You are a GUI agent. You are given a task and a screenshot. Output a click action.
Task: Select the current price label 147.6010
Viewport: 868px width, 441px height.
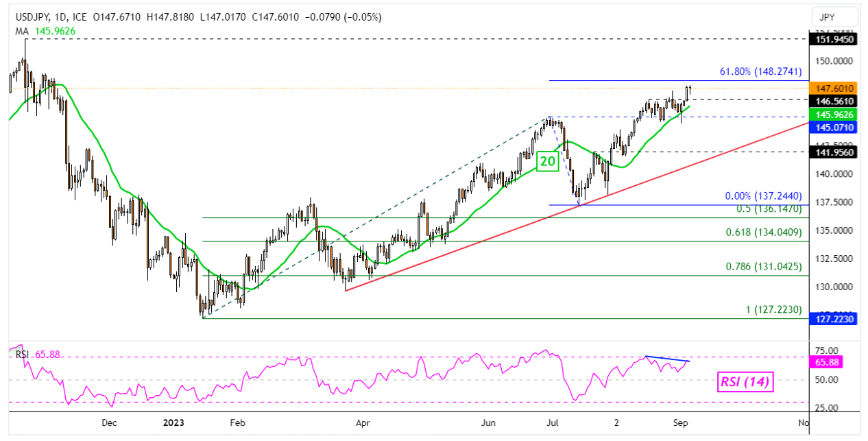[x=834, y=88]
